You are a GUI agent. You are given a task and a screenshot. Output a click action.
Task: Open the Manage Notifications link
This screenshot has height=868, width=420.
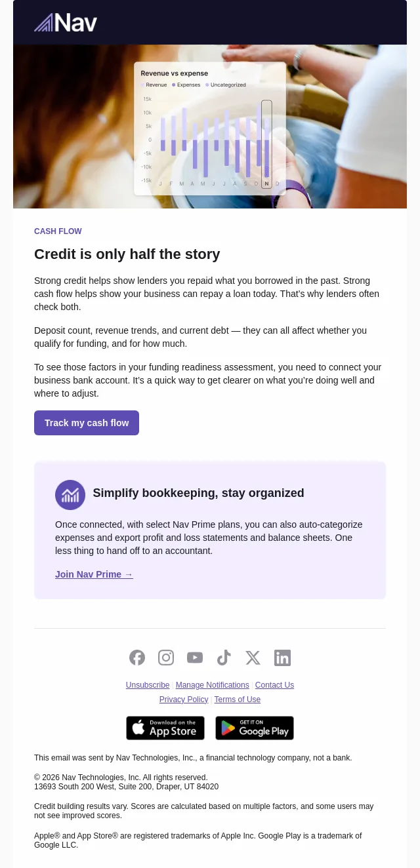(x=213, y=685)
